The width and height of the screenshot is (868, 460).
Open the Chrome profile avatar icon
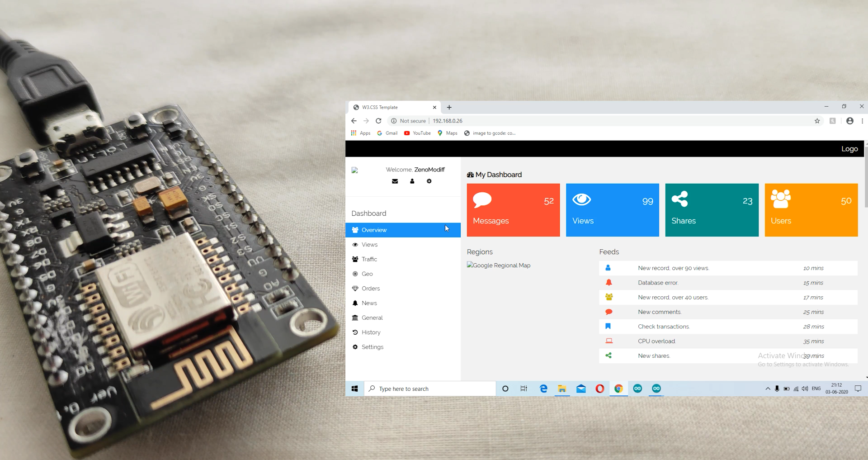tap(849, 121)
